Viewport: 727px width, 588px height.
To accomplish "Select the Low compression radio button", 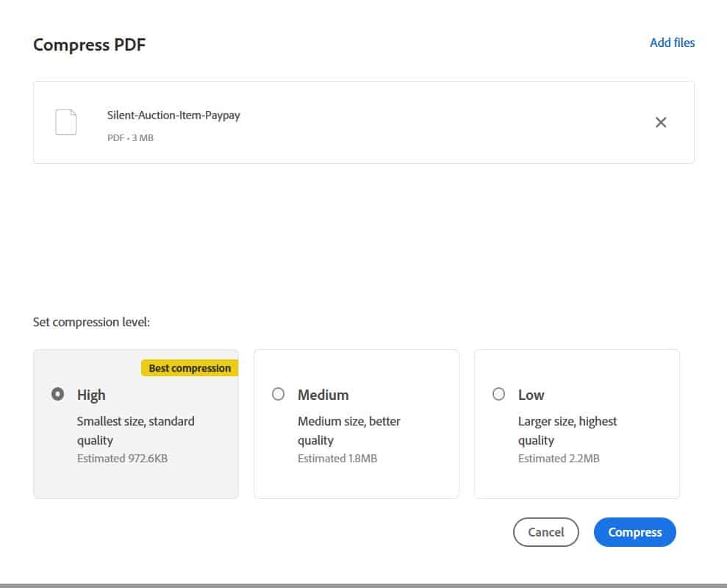I will [498, 395].
